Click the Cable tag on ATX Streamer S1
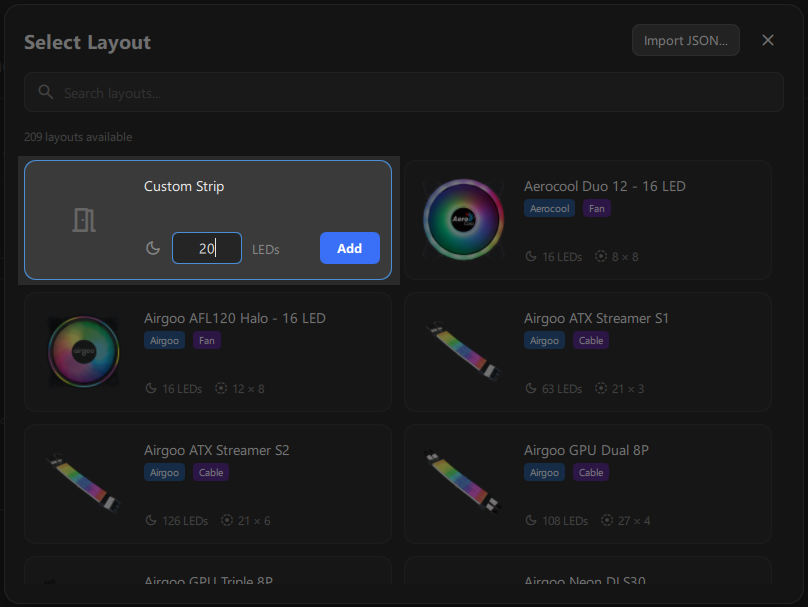Screen dimensions: 808x607 point(591,340)
